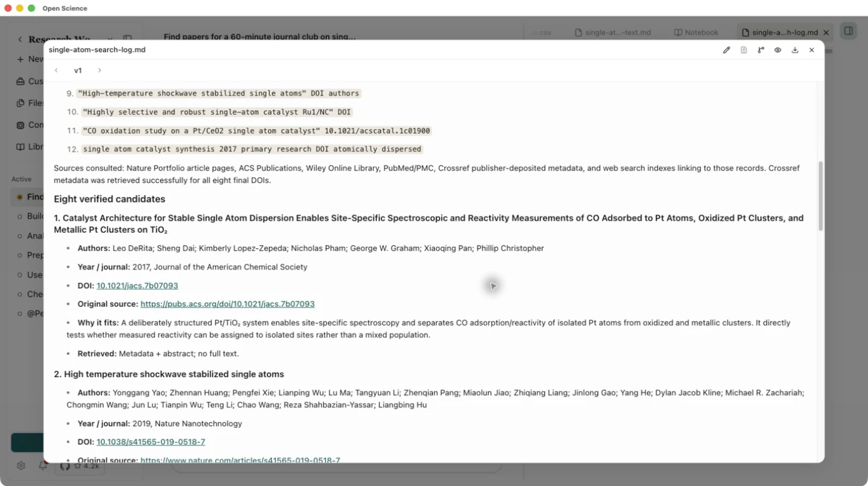
Task: Click the "2019, Nature Nanotechnology" line
Action: tap(187, 424)
